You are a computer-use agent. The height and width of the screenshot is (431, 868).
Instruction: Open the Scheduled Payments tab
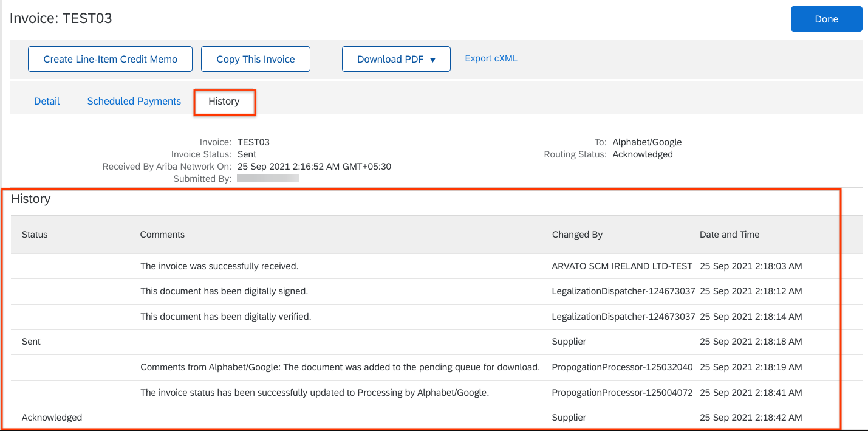coord(134,102)
